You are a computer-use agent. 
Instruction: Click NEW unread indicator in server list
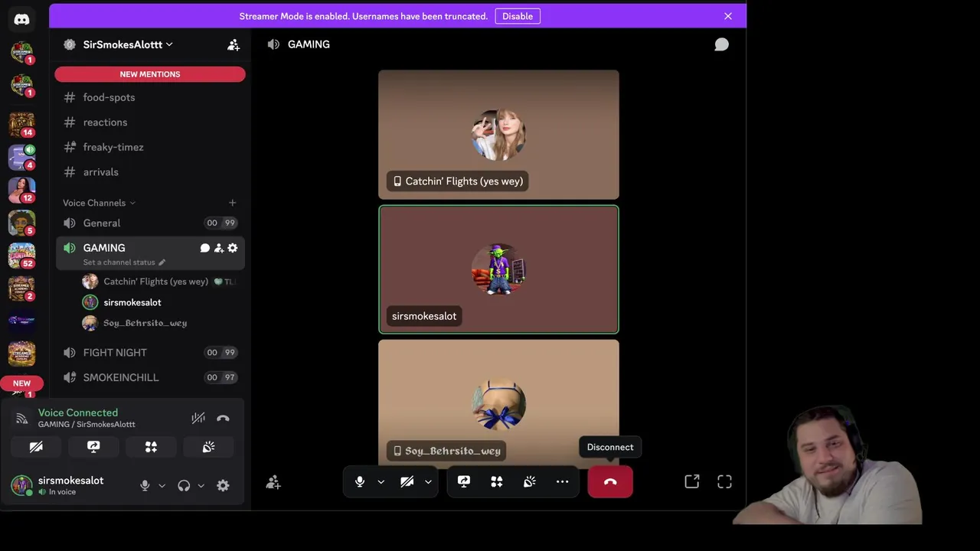[x=21, y=383]
